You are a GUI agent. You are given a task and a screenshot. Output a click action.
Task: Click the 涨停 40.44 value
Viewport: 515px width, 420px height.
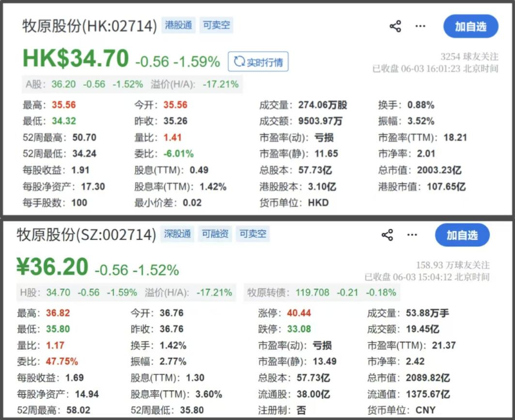[299, 313]
